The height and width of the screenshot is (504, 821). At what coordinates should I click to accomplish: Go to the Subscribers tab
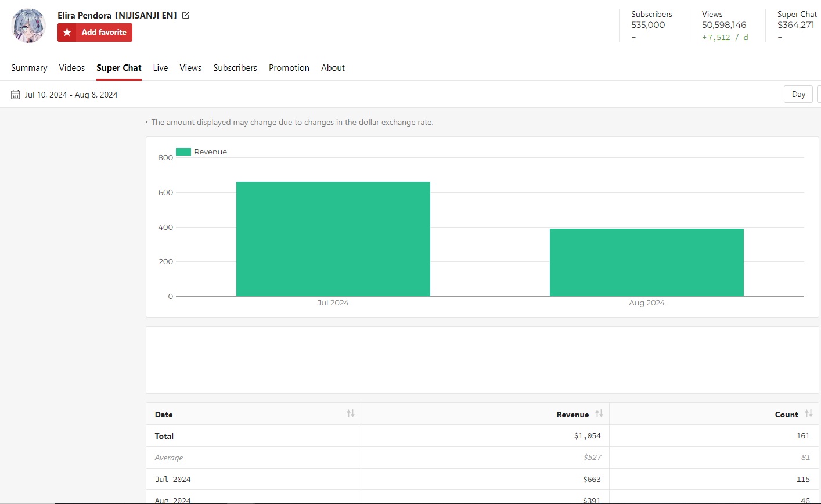point(235,68)
